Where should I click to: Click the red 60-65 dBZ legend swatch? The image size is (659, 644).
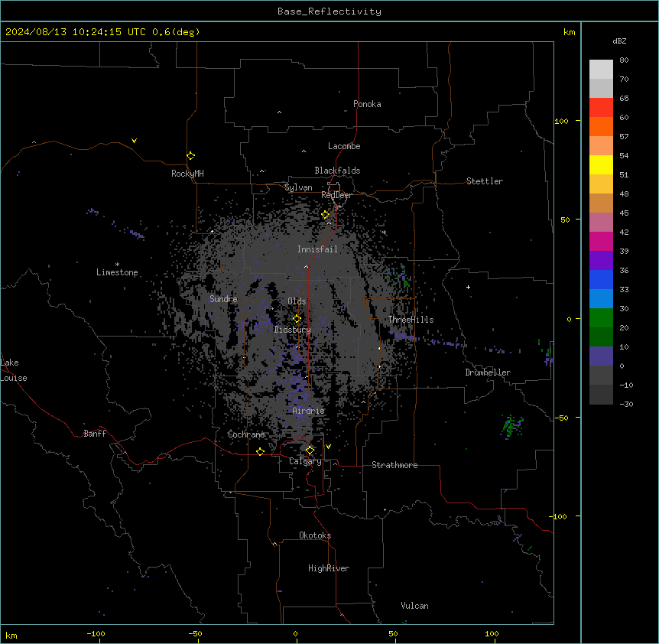coord(601,108)
